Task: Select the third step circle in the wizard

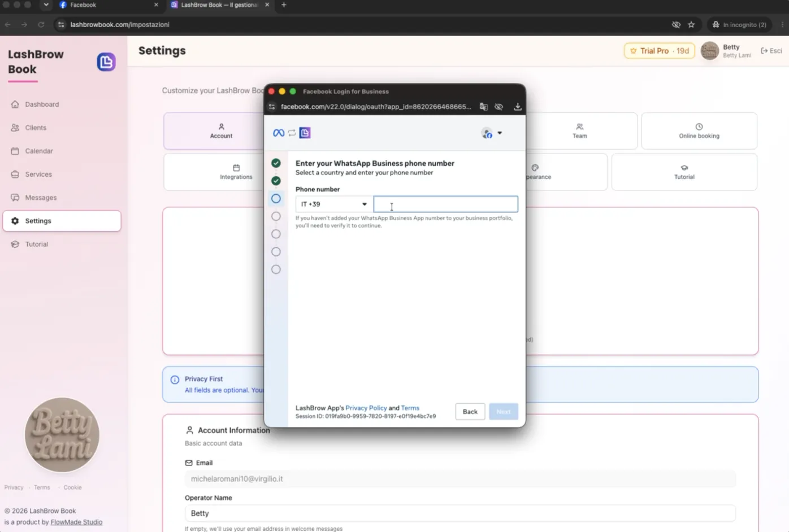Action: (x=276, y=199)
